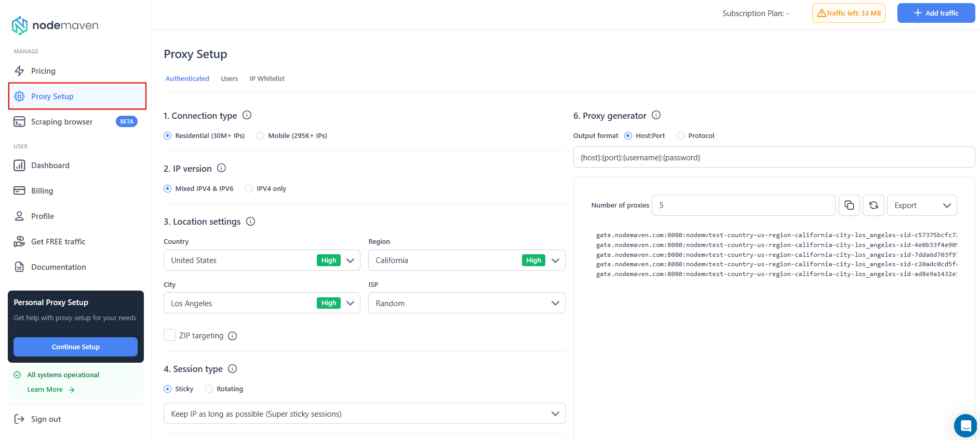Screen dimensions: 980x440
Task: Click the Continue Setup button
Action: (75, 347)
